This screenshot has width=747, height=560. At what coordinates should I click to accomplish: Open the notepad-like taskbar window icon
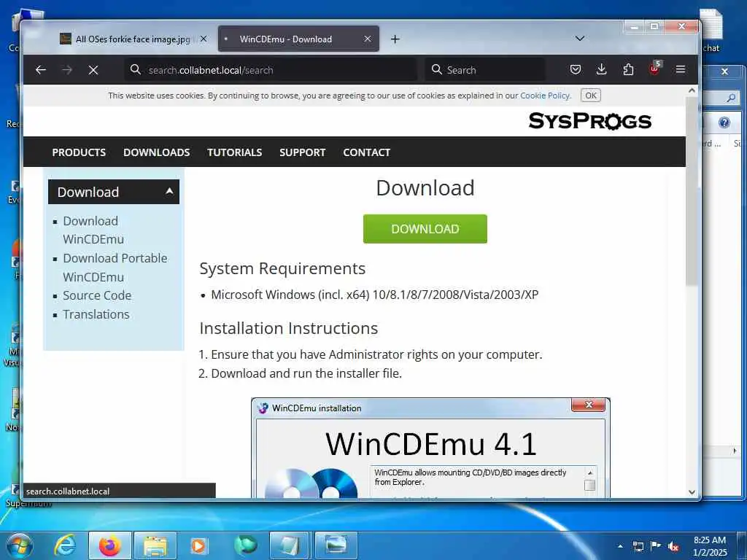coord(290,545)
